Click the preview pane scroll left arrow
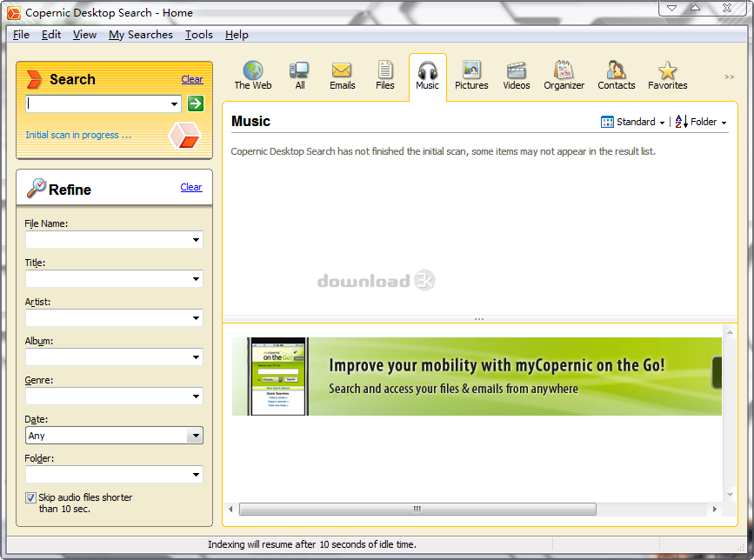The image size is (754, 560). (230, 509)
